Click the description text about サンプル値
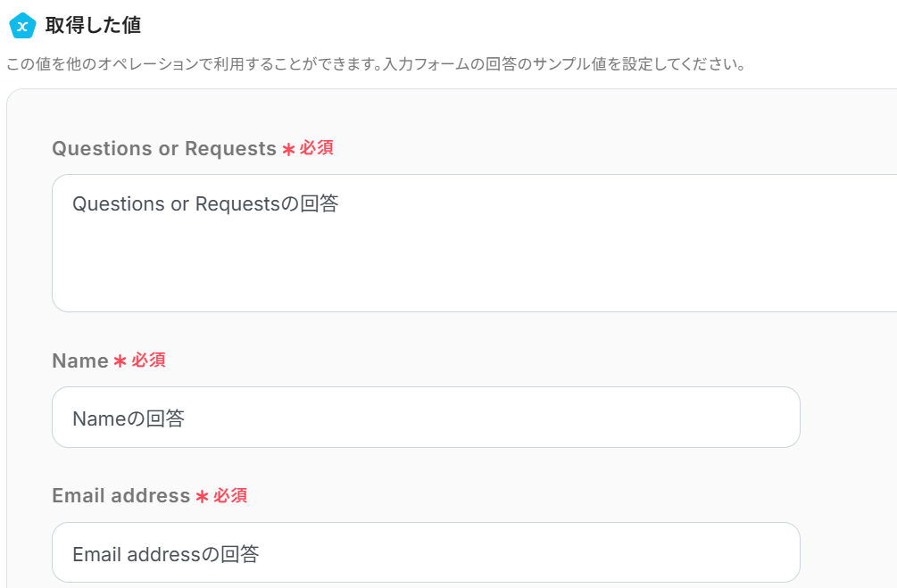Image resolution: width=897 pixels, height=588 pixels. (375, 65)
